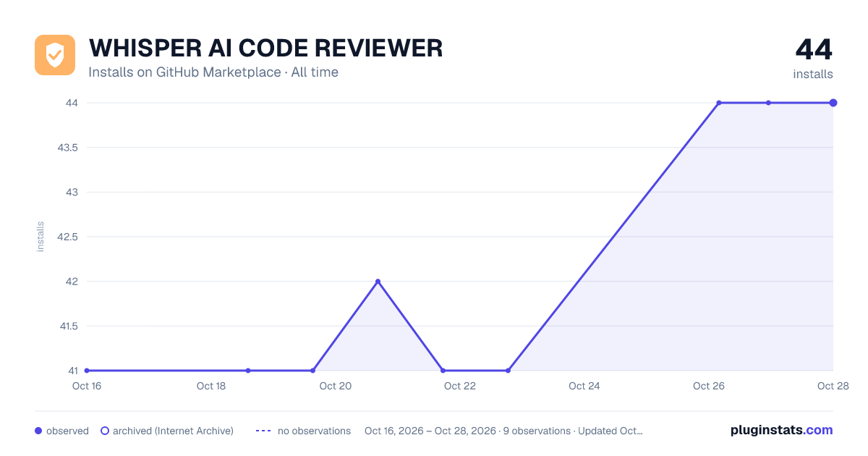Click the "archived (Internet Archive)" legend entry
The width and height of the screenshot is (868, 456).
coord(166,431)
